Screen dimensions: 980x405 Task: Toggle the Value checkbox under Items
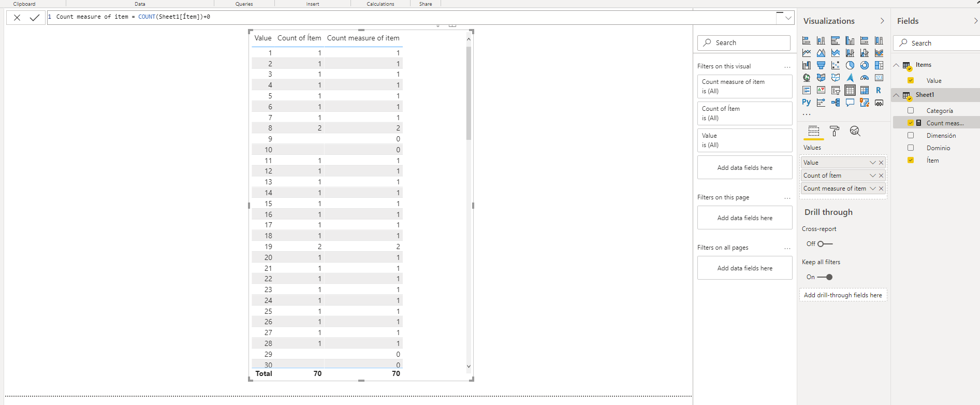tap(911, 80)
